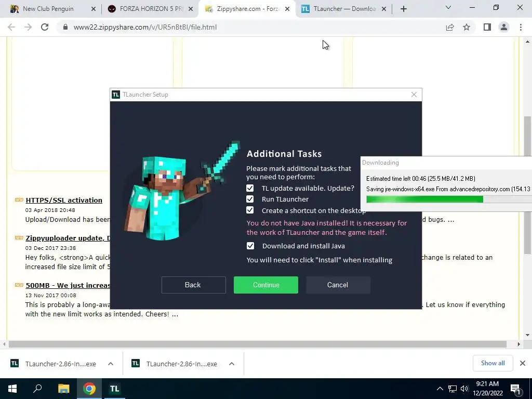Open File Explorer from the taskbar
The height and width of the screenshot is (399, 532).
coord(63,389)
